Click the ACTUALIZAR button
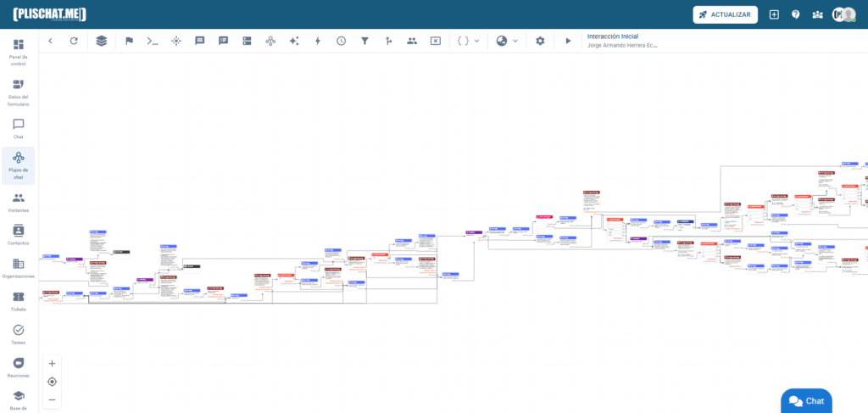Screen dimensions: 868x413 (x=725, y=14)
